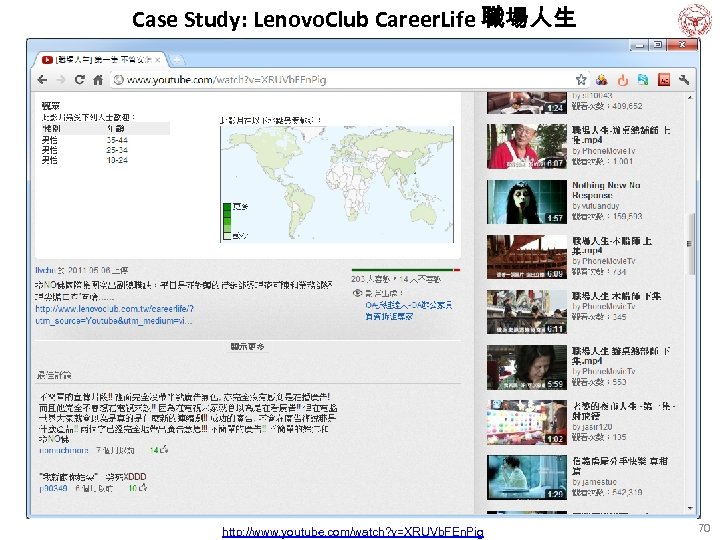The height and width of the screenshot is (540, 720).
Task: Click the browser forward arrow
Action: (61, 80)
